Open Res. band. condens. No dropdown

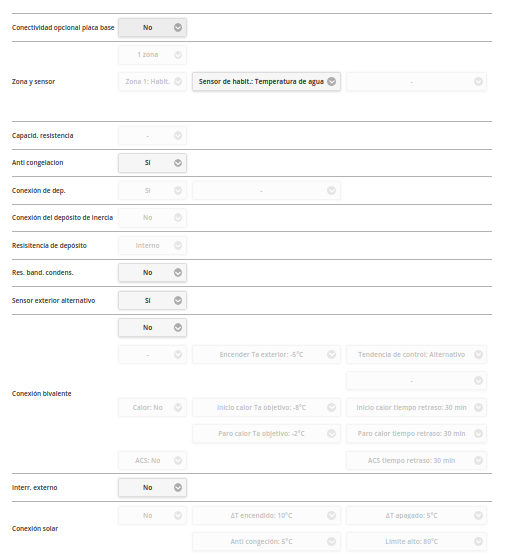click(152, 273)
